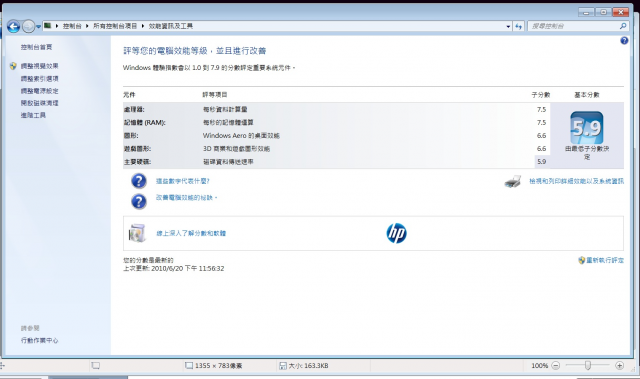Click the shield icon beside 調整視覺效果

pos(13,66)
